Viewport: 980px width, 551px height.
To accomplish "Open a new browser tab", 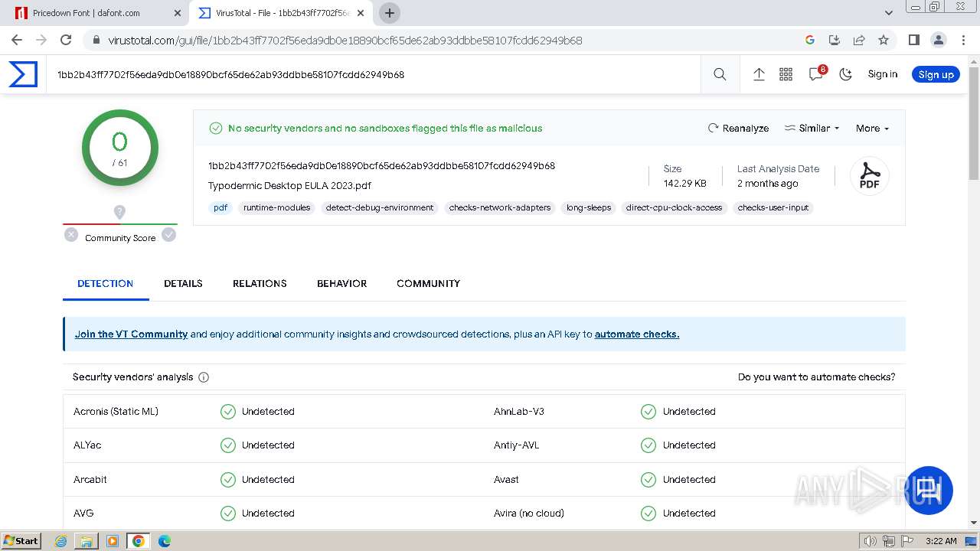I will pyautogui.click(x=390, y=13).
